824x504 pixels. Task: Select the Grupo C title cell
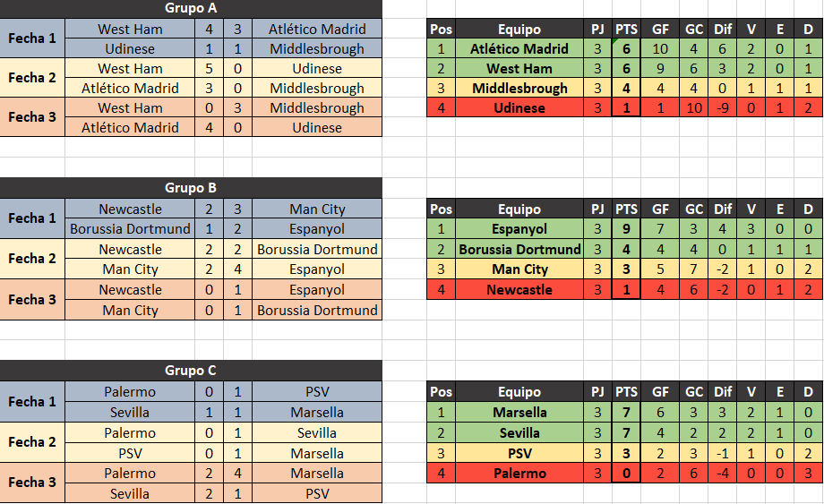(191, 371)
